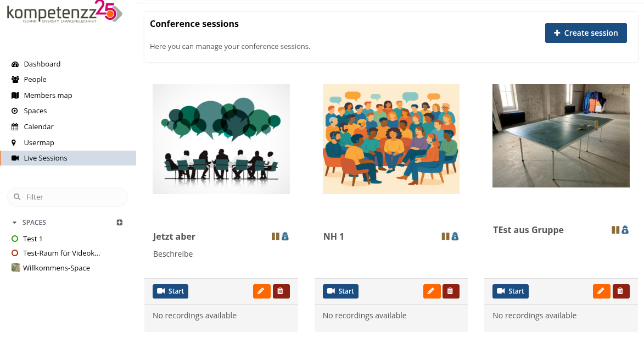Click trash icon for TEst aus Gruppe
Viewport: 644px width, 348px height.
coord(620,291)
